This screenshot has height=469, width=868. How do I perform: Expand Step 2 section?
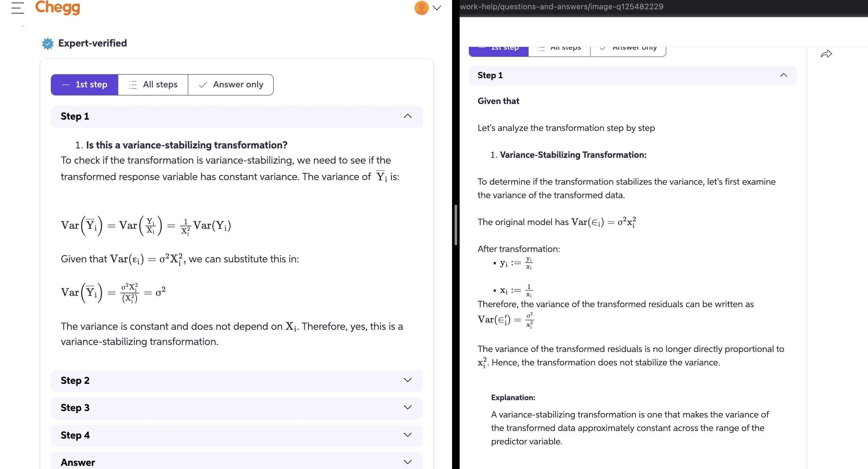(x=236, y=381)
